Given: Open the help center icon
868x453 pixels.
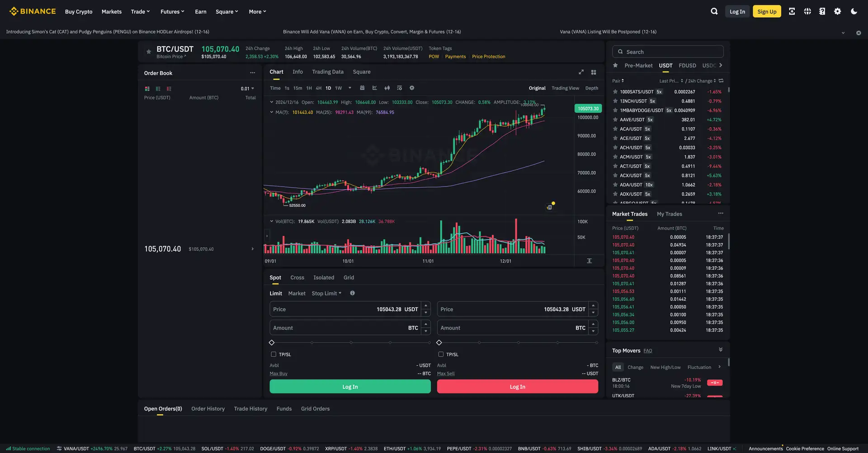Looking at the screenshot, I should tap(822, 11).
